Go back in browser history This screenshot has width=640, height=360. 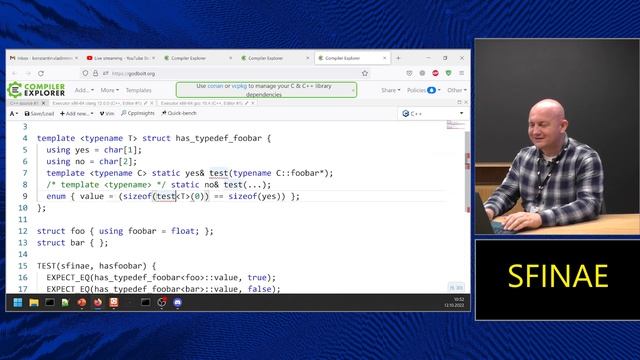(x=15, y=73)
